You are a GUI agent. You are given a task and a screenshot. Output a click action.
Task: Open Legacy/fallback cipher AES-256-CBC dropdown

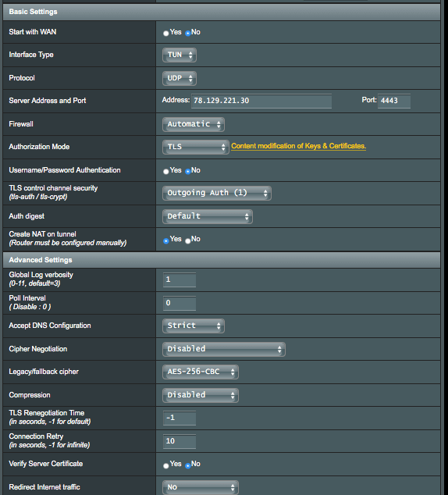pos(201,372)
